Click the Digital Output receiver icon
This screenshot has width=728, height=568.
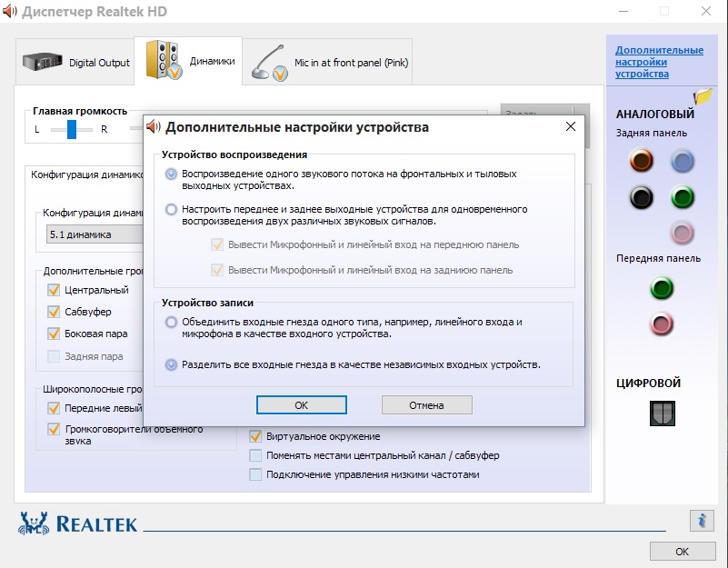42,62
